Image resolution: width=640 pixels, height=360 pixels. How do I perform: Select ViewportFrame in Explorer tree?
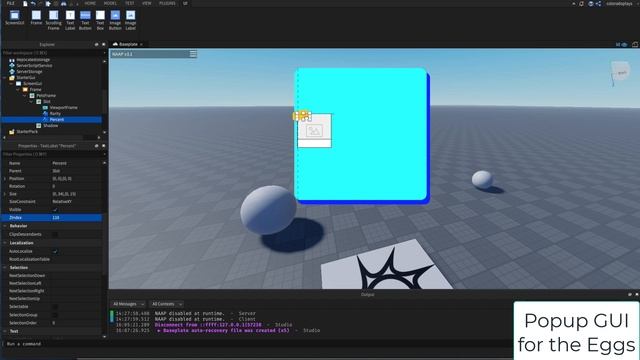[x=64, y=107]
